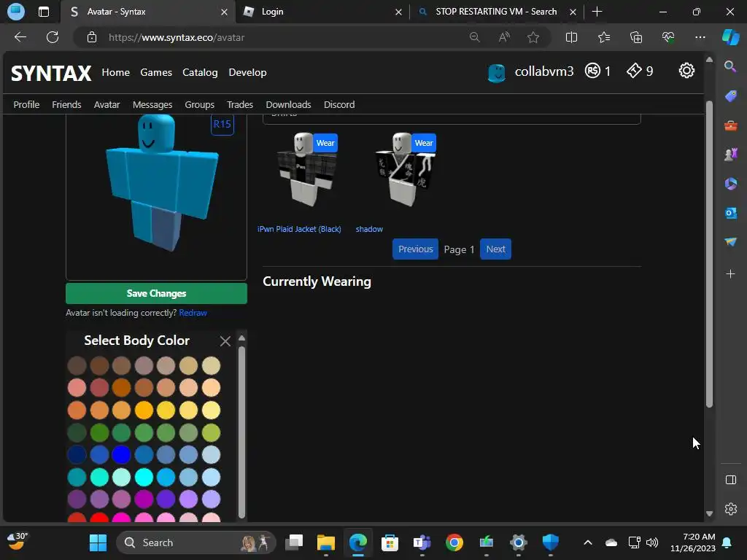Image resolution: width=747 pixels, height=560 pixels.
Task: Add page to favorites star icon
Action: [x=533, y=37]
